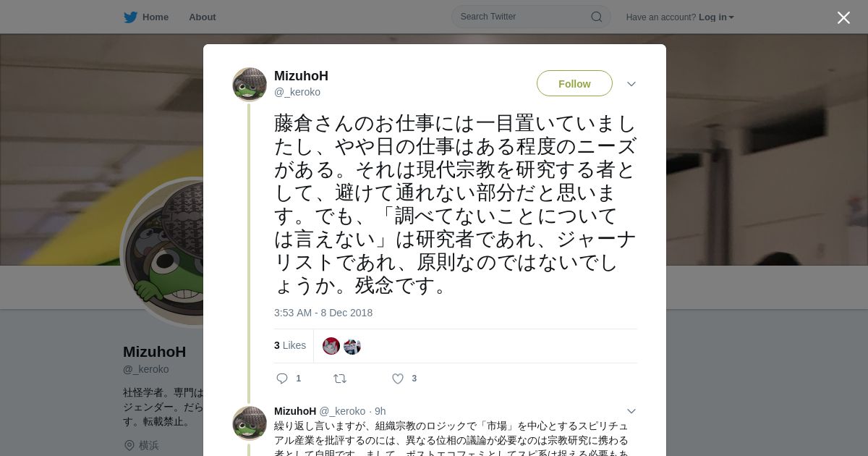
Task: Close the tweet overlay
Action: click(843, 17)
